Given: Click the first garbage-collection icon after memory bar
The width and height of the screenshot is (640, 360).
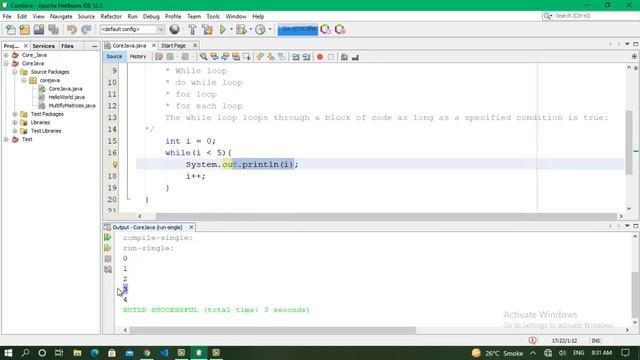Looking at the screenshot, I should pyautogui.click(x=325, y=29).
